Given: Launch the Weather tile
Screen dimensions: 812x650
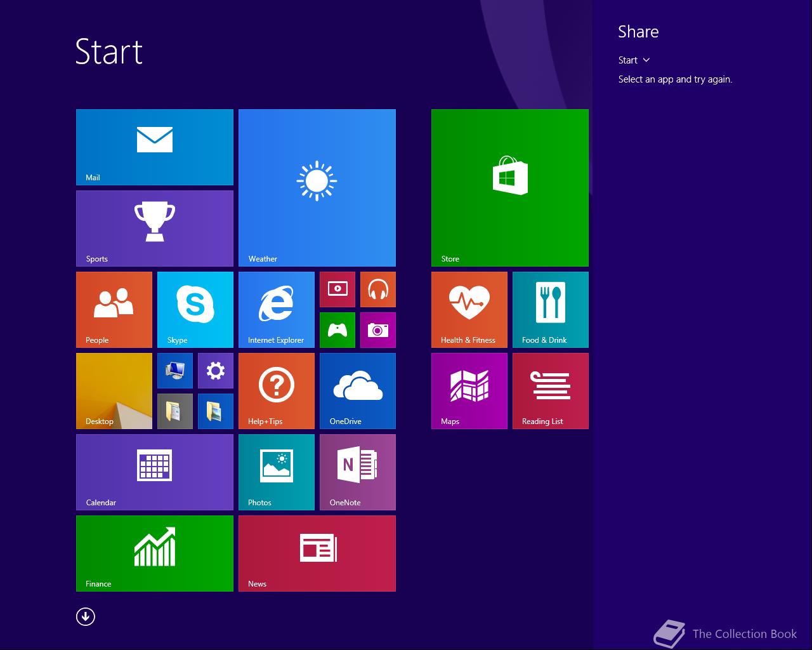Looking at the screenshot, I should click(317, 188).
